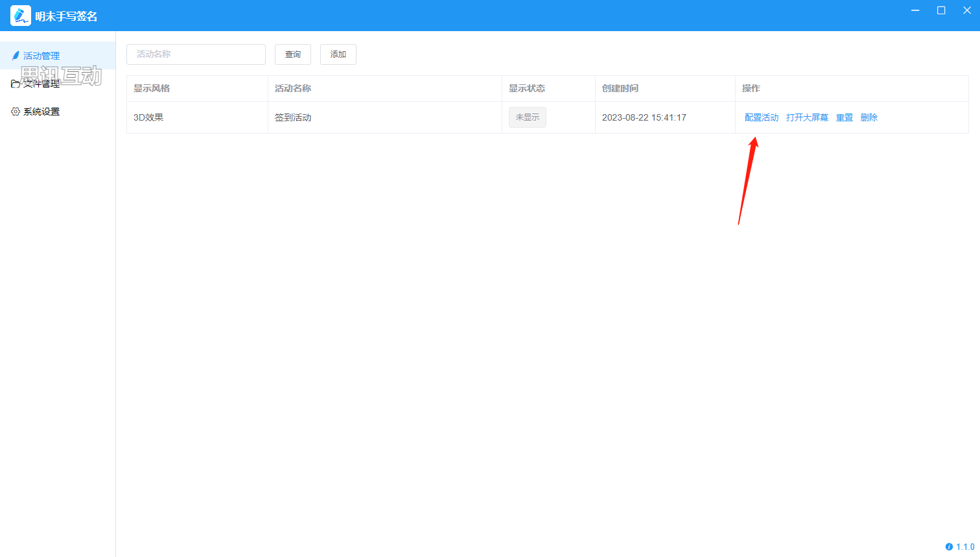Click the 重置 link for 签到活动
Viewport: 980px width, 557px height.
pos(845,117)
